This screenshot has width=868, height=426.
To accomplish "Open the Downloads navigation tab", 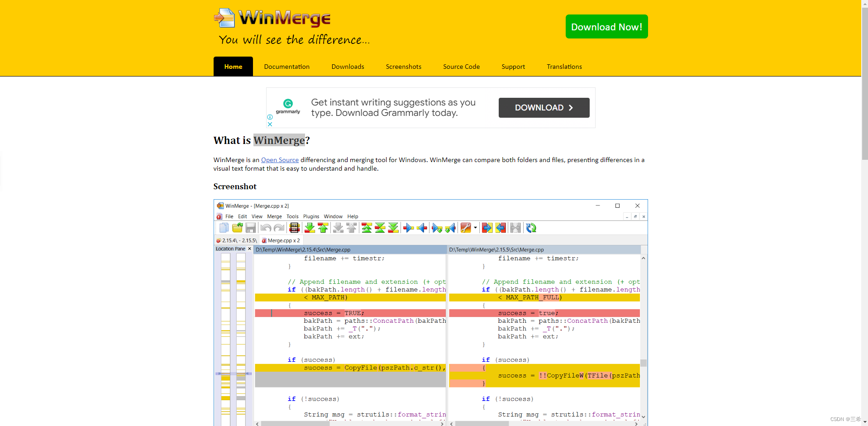I will 348,67.
